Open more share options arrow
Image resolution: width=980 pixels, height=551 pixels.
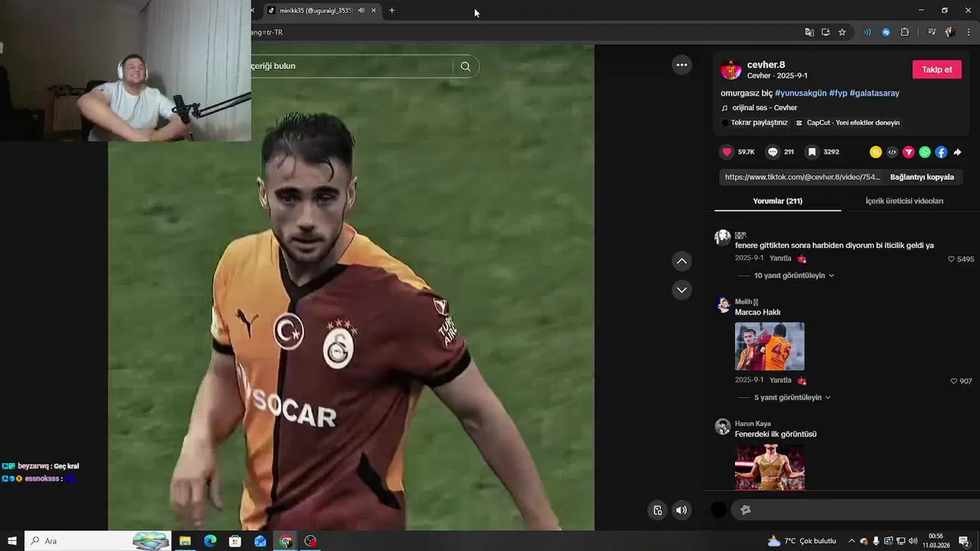958,152
